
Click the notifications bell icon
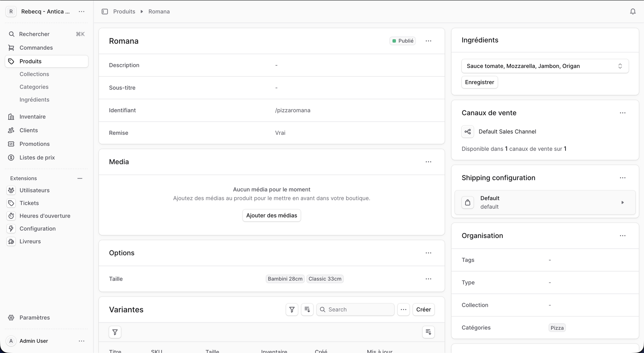pos(633,11)
